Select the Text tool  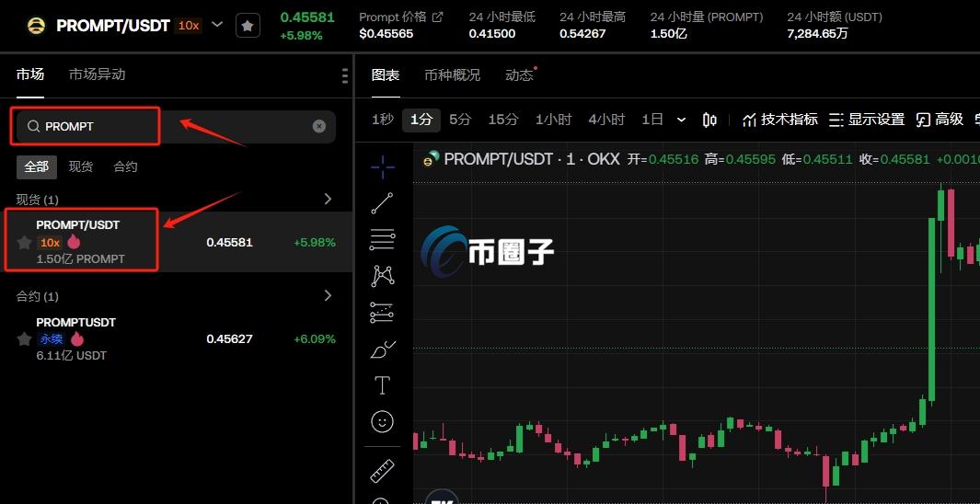[x=383, y=385]
